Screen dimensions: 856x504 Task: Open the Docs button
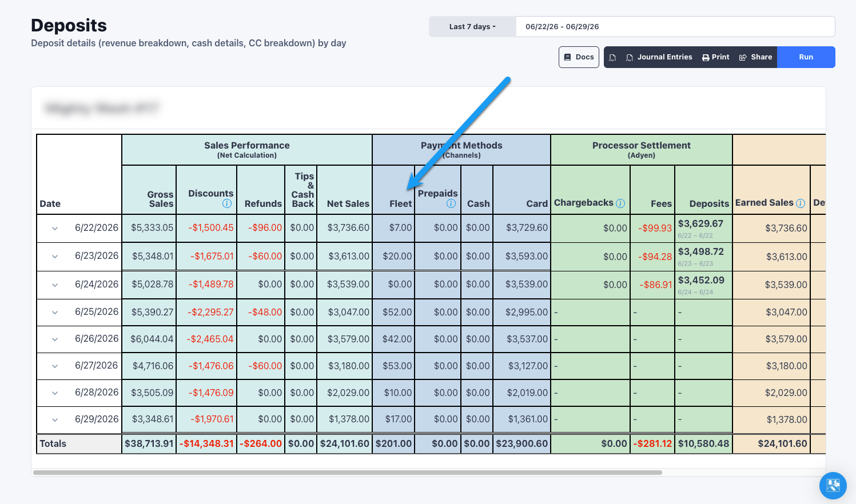pos(579,57)
